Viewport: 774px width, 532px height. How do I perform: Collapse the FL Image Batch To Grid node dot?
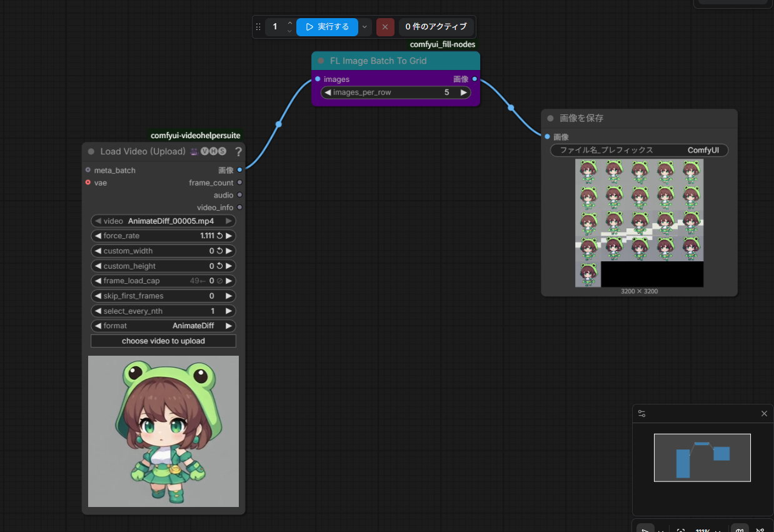[321, 61]
